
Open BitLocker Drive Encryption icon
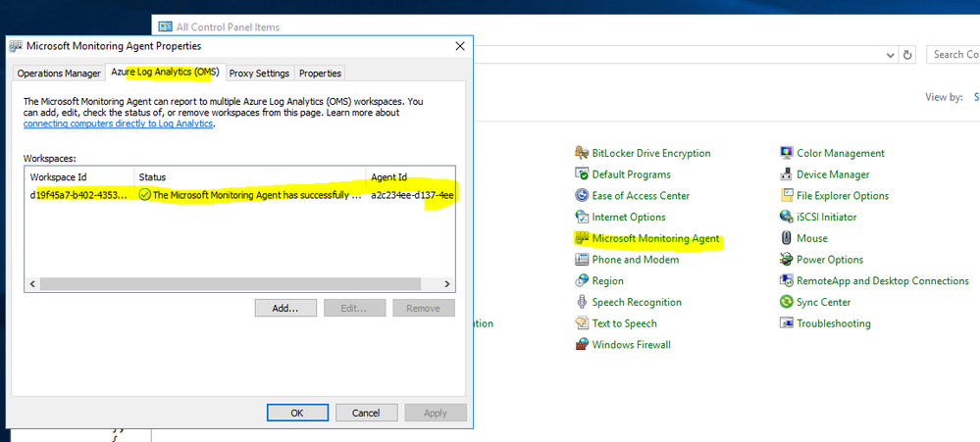coord(582,153)
